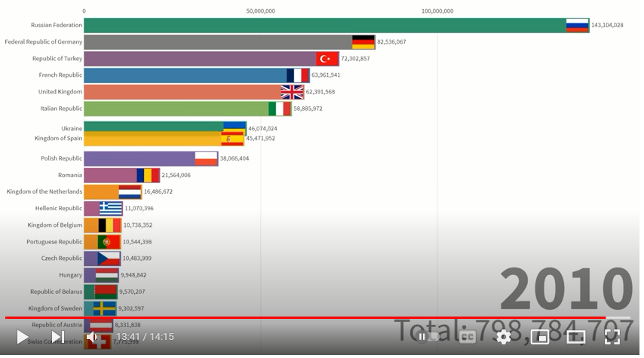This screenshot has width=644, height=358.
Task: Click the French Republic blue bar
Action: 185,75
